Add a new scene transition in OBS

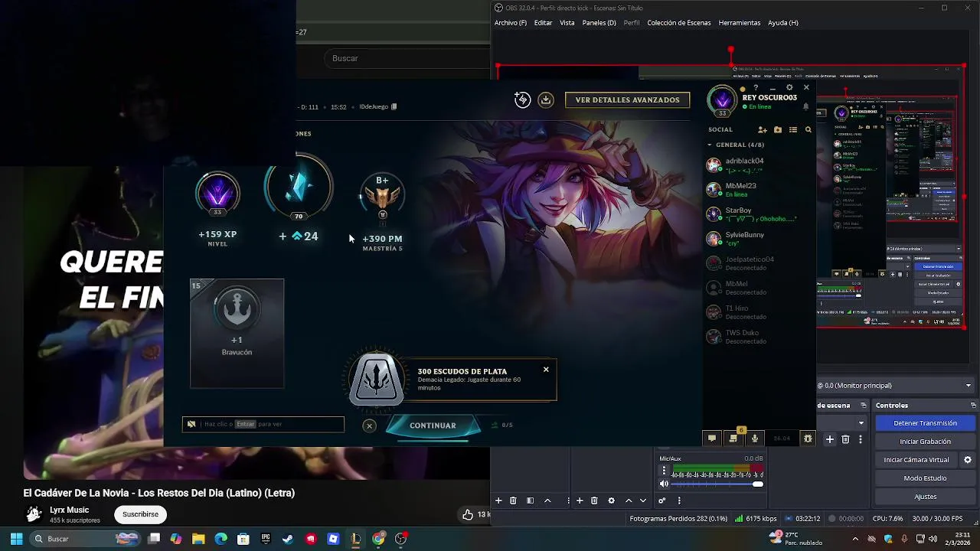tap(830, 439)
